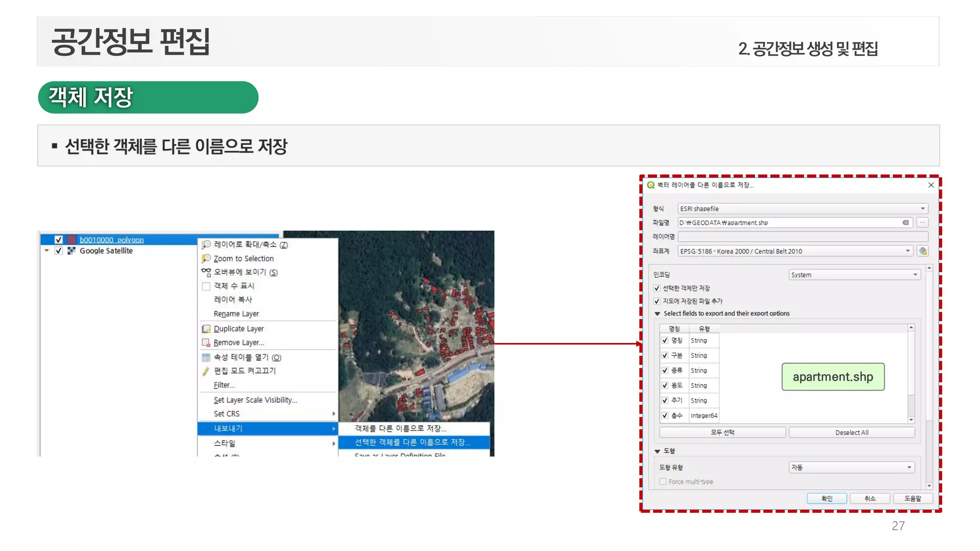Open the System encoding dropdown
980x551 pixels.
point(854,275)
